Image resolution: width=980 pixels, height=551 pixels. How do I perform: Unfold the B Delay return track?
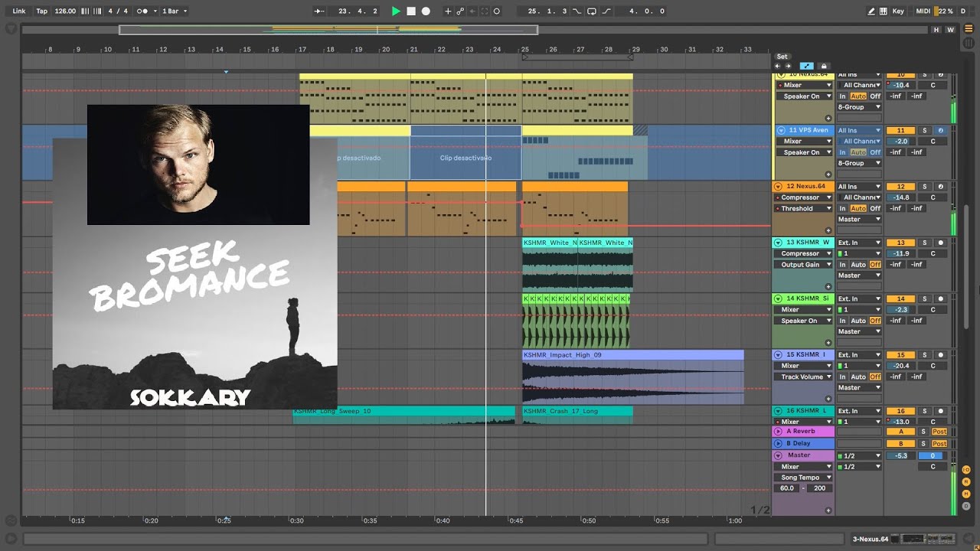tap(779, 443)
